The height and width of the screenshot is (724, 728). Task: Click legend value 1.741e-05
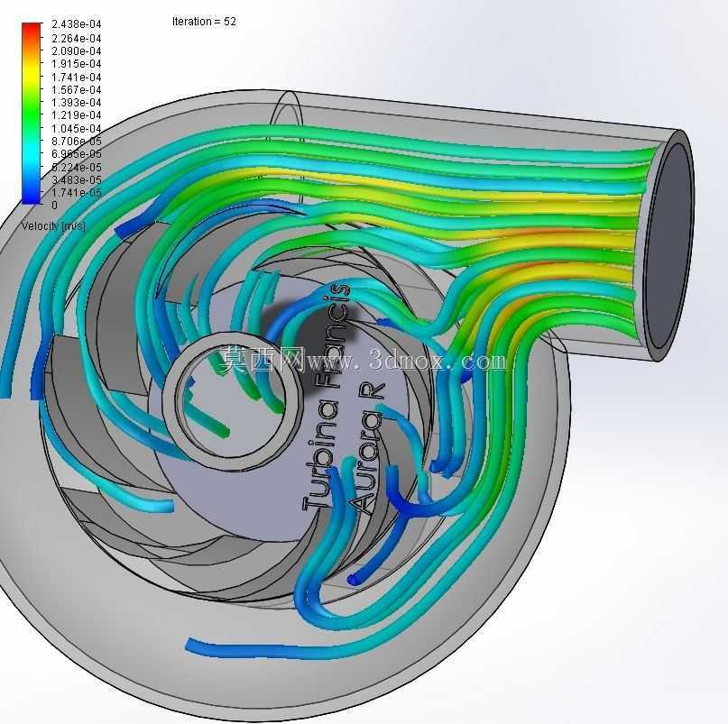coord(76,193)
